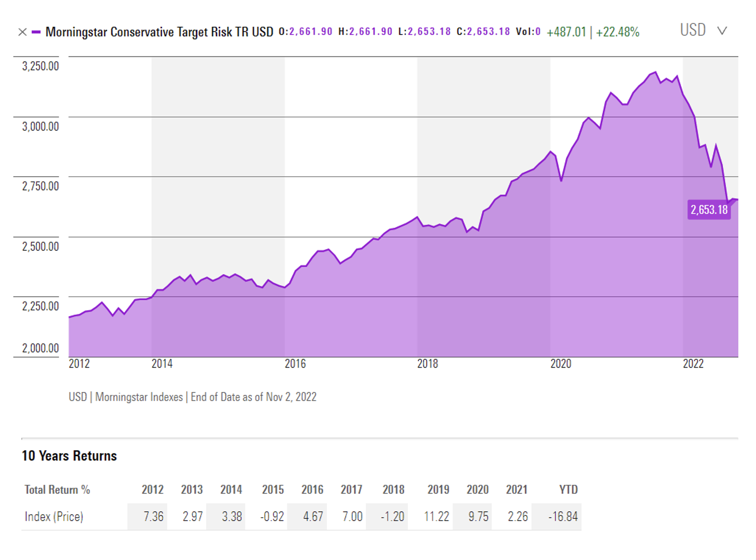This screenshot has width=756, height=560.
Task: Click the 10 Years Returns heading
Action: tap(69, 456)
